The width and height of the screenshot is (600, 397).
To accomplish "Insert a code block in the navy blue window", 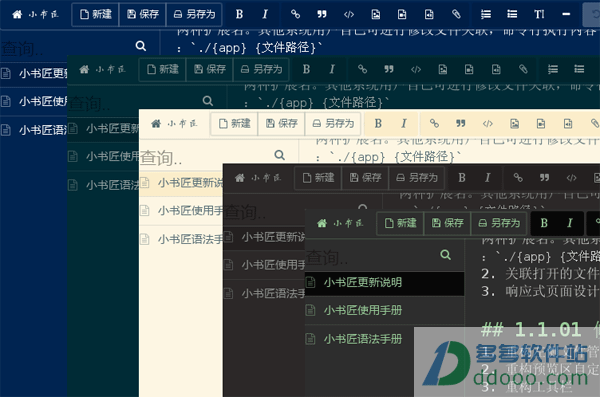I will pyautogui.click(x=349, y=15).
